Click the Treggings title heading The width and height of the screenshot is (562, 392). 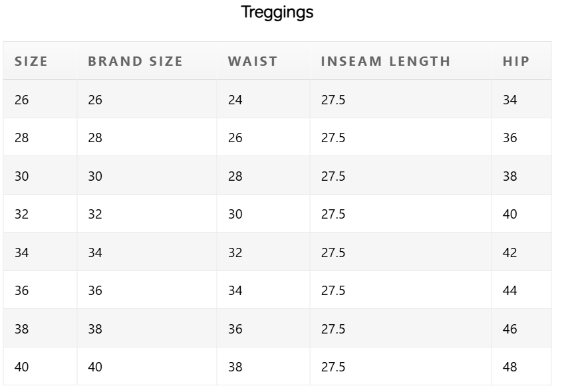click(277, 13)
